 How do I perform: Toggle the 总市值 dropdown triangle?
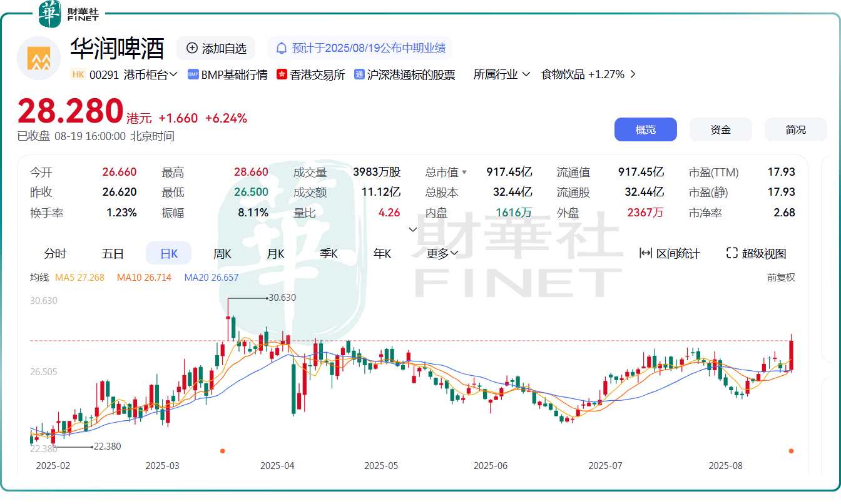[464, 173]
